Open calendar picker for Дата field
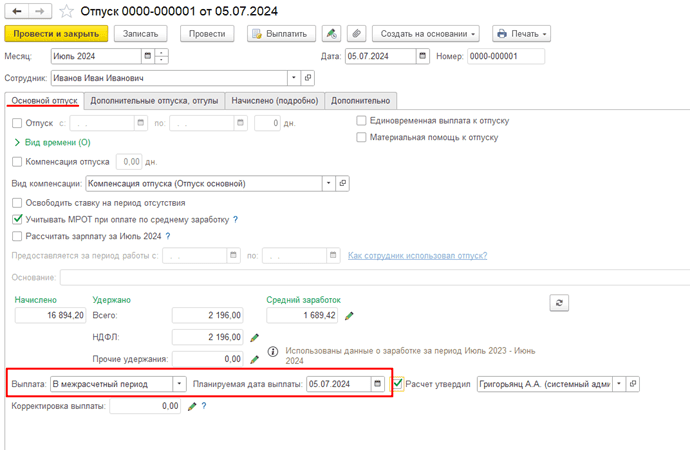The width and height of the screenshot is (690, 450). (422, 56)
